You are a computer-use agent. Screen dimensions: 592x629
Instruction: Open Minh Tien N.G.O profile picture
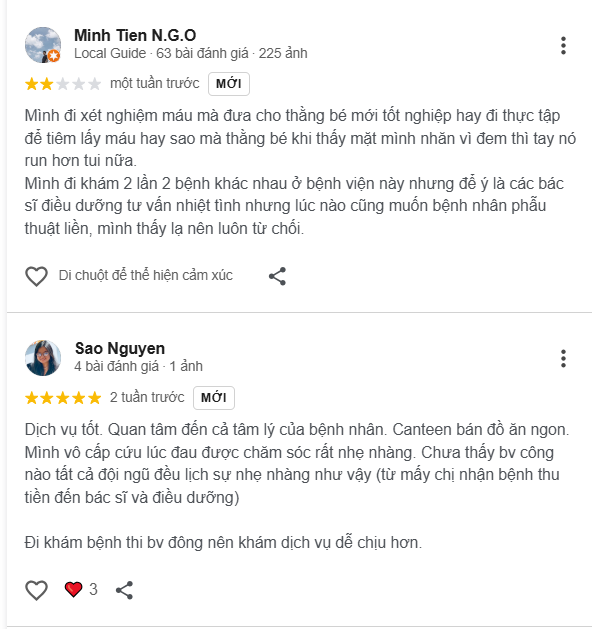click(x=43, y=45)
